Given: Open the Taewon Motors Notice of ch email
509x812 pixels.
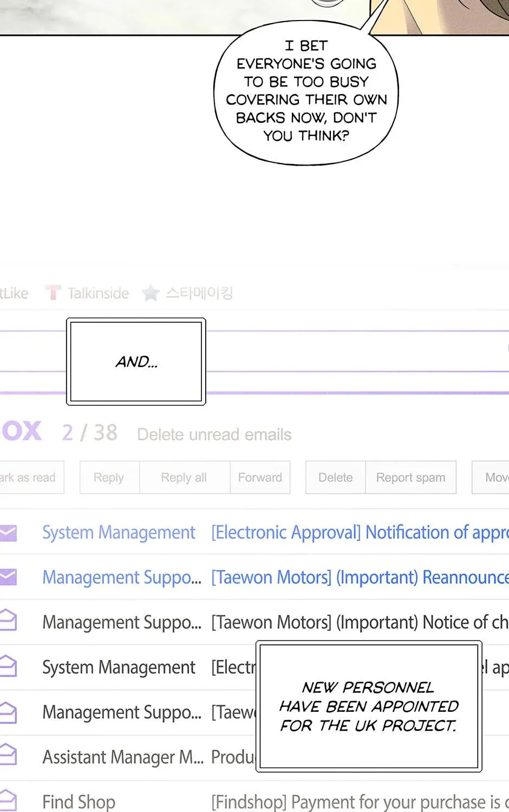Looking at the screenshot, I should tap(360, 623).
